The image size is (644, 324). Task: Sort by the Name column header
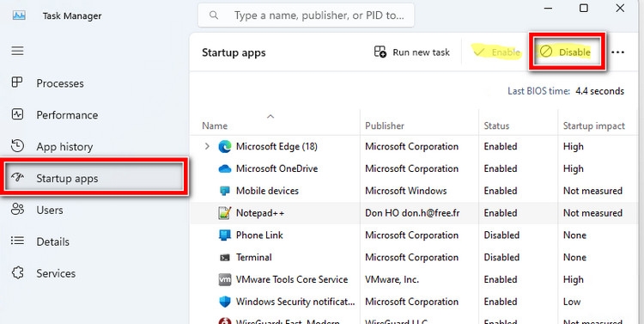[x=215, y=125]
